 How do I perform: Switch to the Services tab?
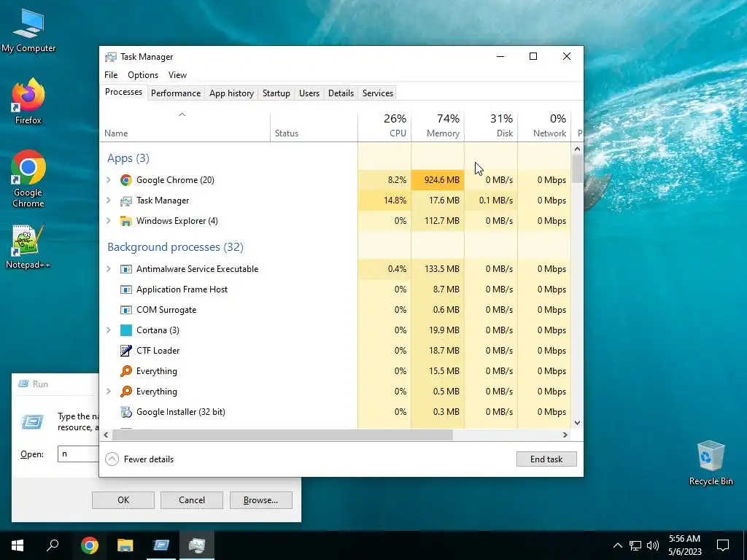(x=378, y=93)
